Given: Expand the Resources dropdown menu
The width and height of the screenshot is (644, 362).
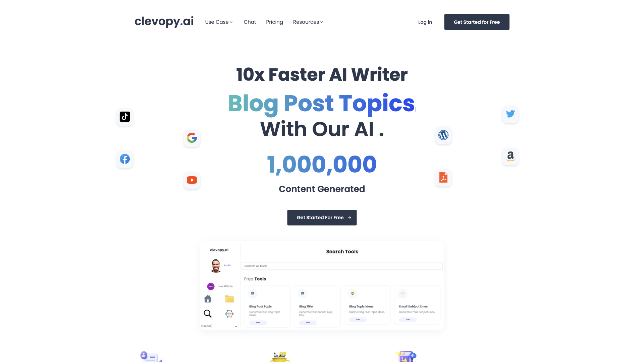Looking at the screenshot, I should pyautogui.click(x=308, y=22).
